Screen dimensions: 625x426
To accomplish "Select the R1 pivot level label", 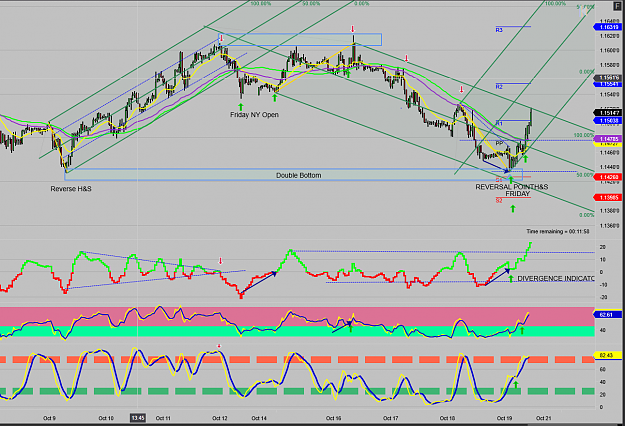I will point(499,124).
